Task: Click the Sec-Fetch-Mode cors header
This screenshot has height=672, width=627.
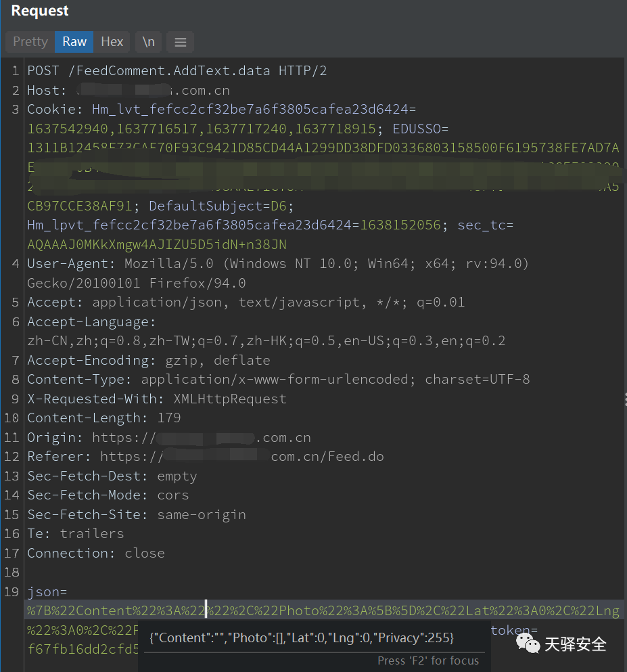Action: [108, 495]
